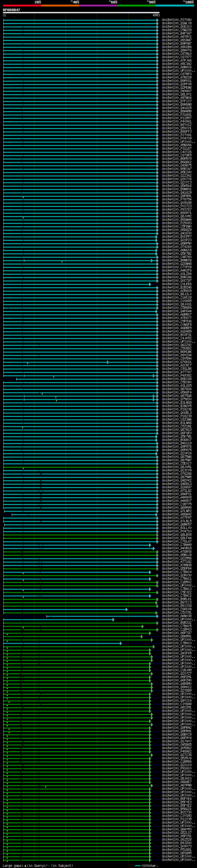This screenshot has height=868, width=197.
Task: Click the orange ~40% identity legend bar
Action: point(61,6)
